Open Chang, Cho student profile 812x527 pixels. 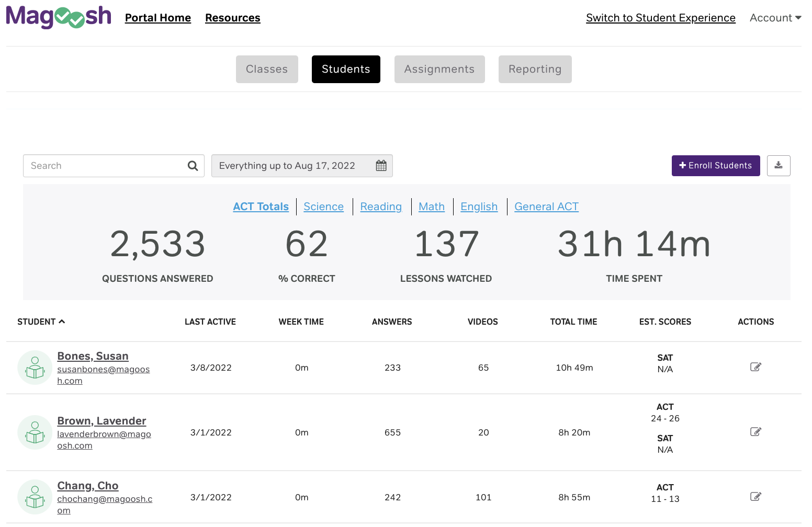click(x=88, y=486)
